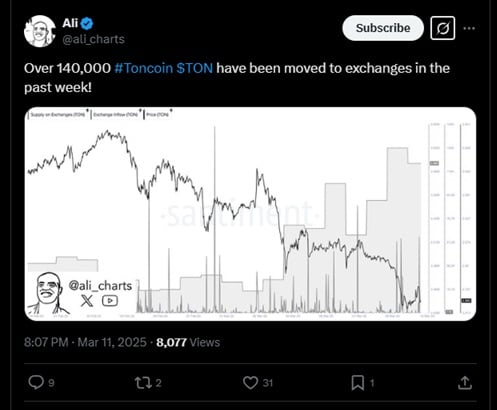Click the YouTube icon in chart watermark
This screenshot has width=497, height=410.
[x=110, y=301]
